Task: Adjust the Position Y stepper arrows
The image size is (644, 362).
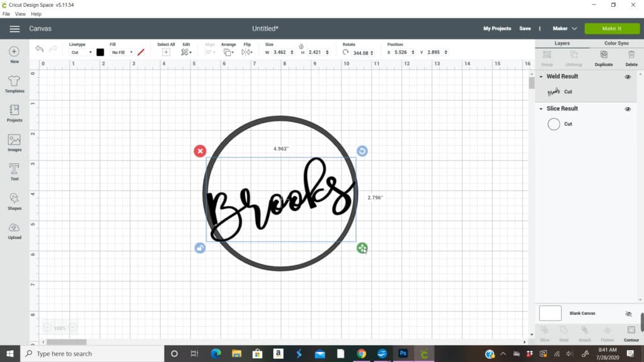Action: point(446,53)
